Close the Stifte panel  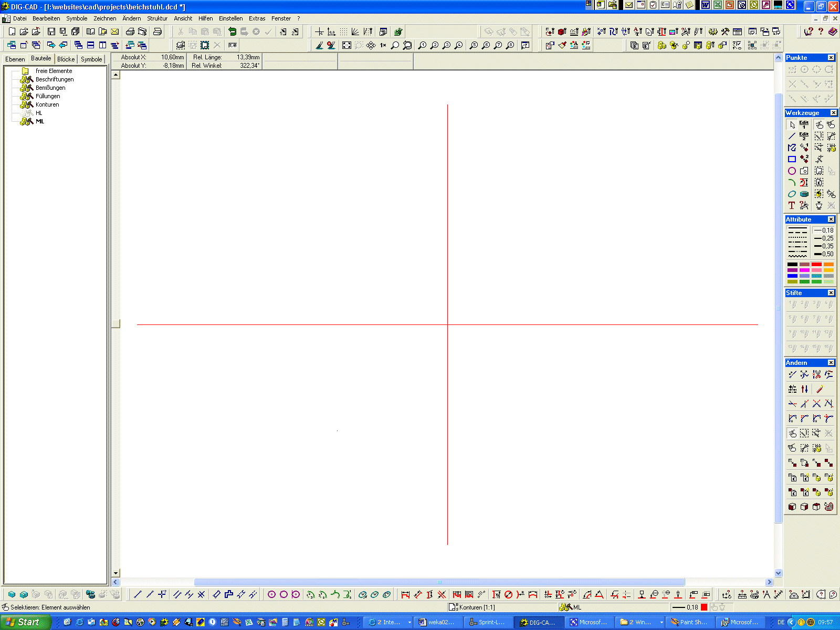831,293
